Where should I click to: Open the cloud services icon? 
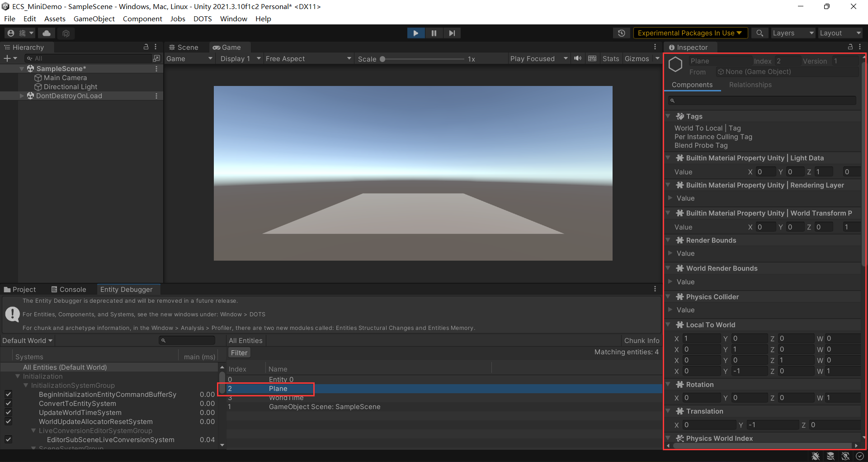(x=47, y=33)
